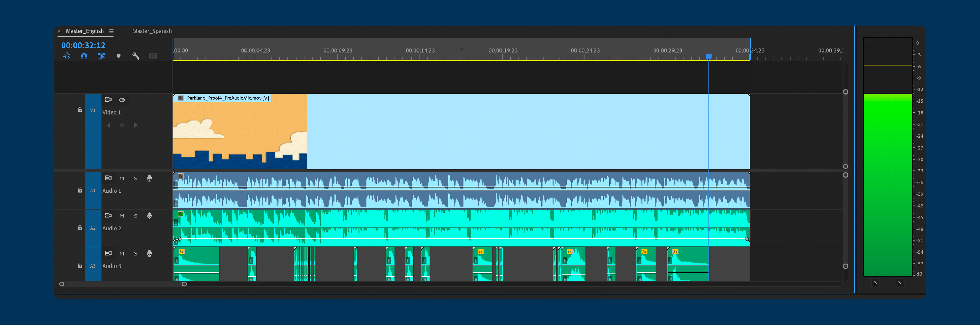980x325 pixels.
Task: Add keyframe on Video 1
Action: point(122,125)
